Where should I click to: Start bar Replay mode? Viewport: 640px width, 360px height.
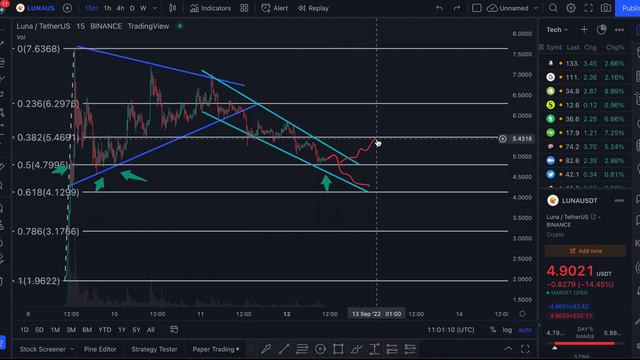(x=313, y=8)
